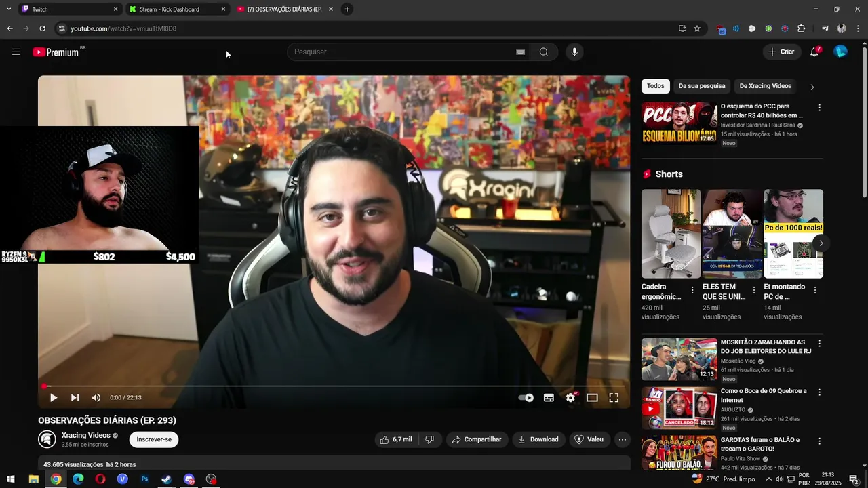Screen dimensions: 868x488
Task: Click the install app icon in address bar
Action: coord(682,28)
